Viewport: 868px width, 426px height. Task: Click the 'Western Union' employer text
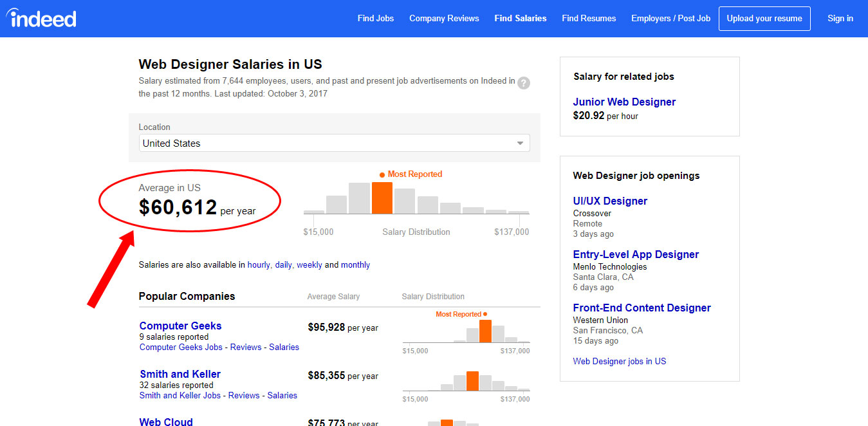pos(600,320)
